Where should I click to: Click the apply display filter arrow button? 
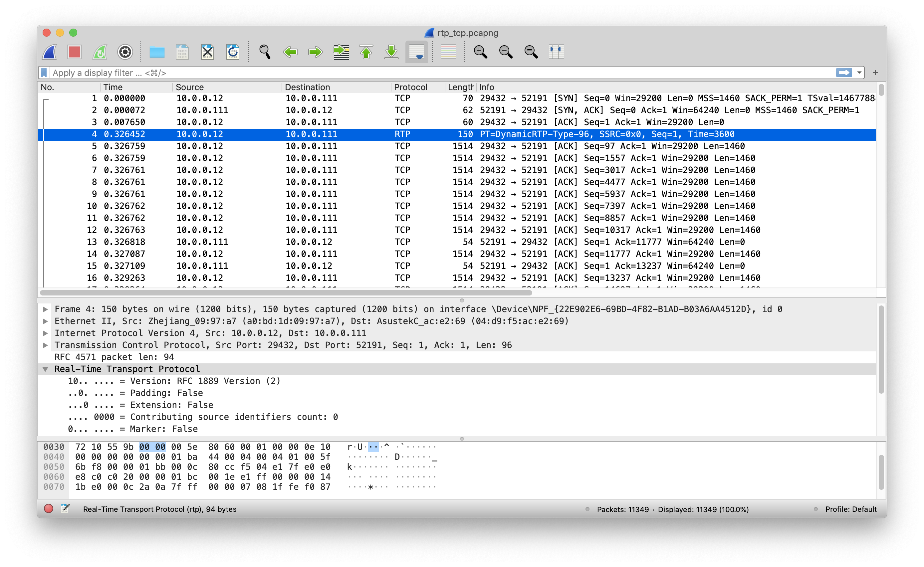[x=844, y=73]
